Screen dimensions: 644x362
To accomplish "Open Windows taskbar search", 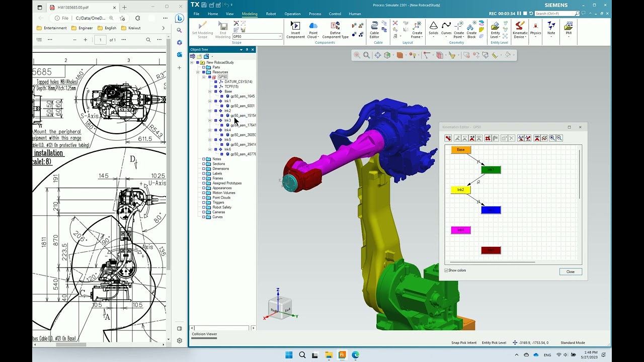I will [x=302, y=355].
